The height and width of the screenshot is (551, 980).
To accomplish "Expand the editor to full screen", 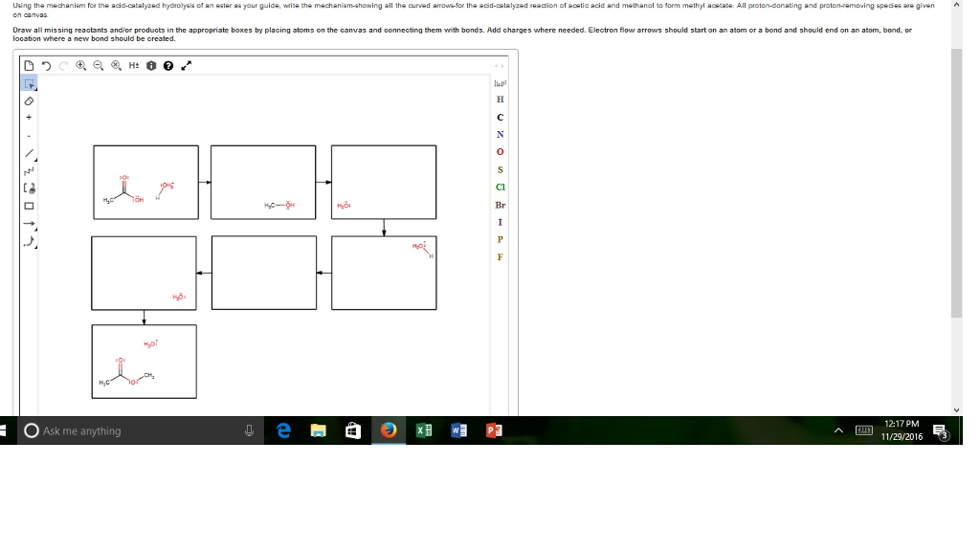I will pos(187,66).
